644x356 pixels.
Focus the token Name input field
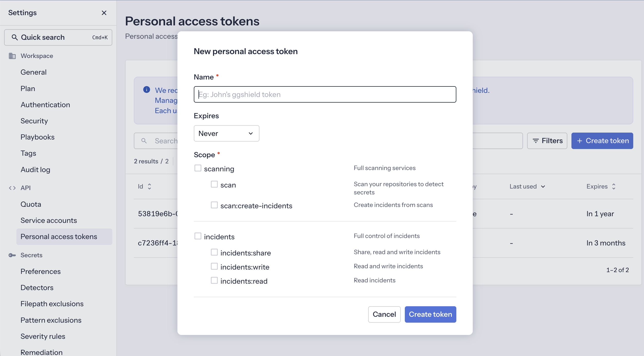tap(325, 94)
